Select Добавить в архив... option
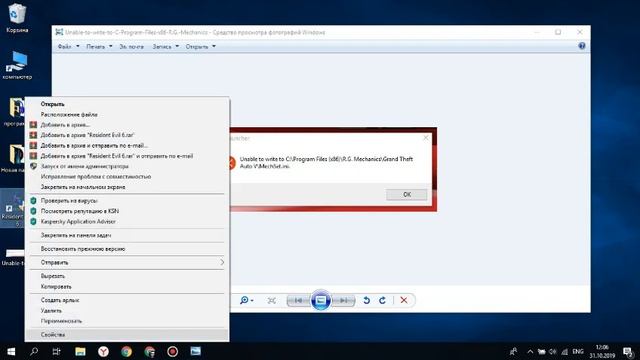 click(x=127, y=125)
